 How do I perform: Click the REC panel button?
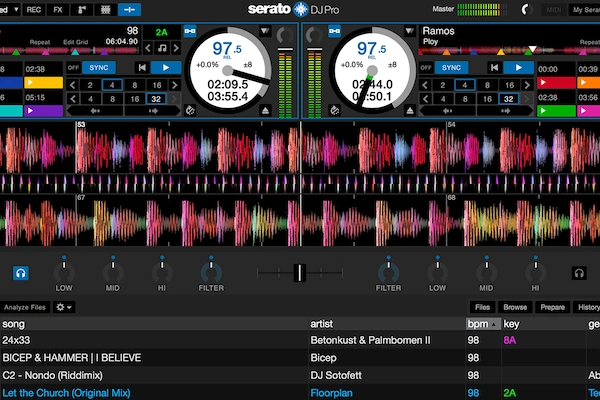click(x=34, y=10)
